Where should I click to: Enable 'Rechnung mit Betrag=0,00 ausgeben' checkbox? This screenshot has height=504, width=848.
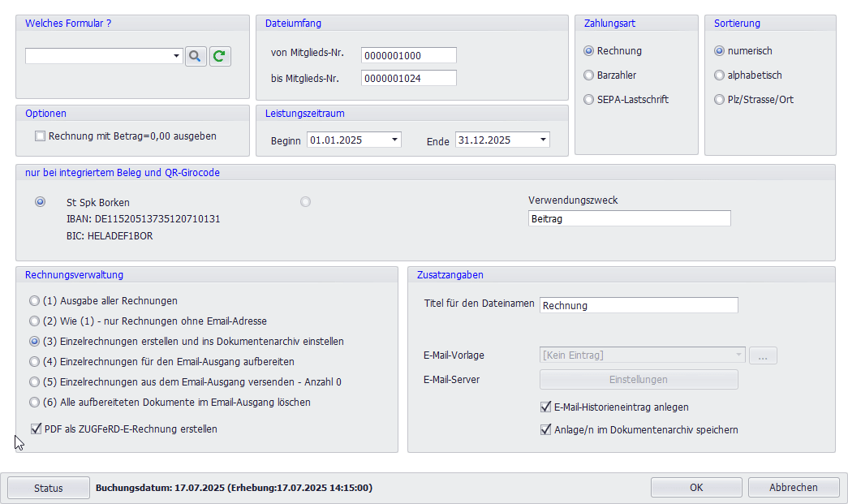(41, 136)
